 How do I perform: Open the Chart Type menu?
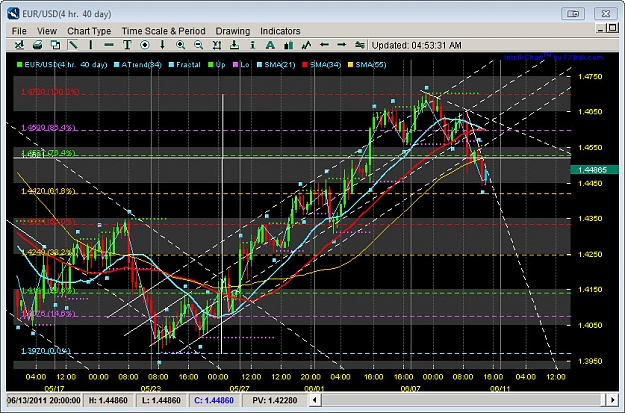(x=89, y=31)
